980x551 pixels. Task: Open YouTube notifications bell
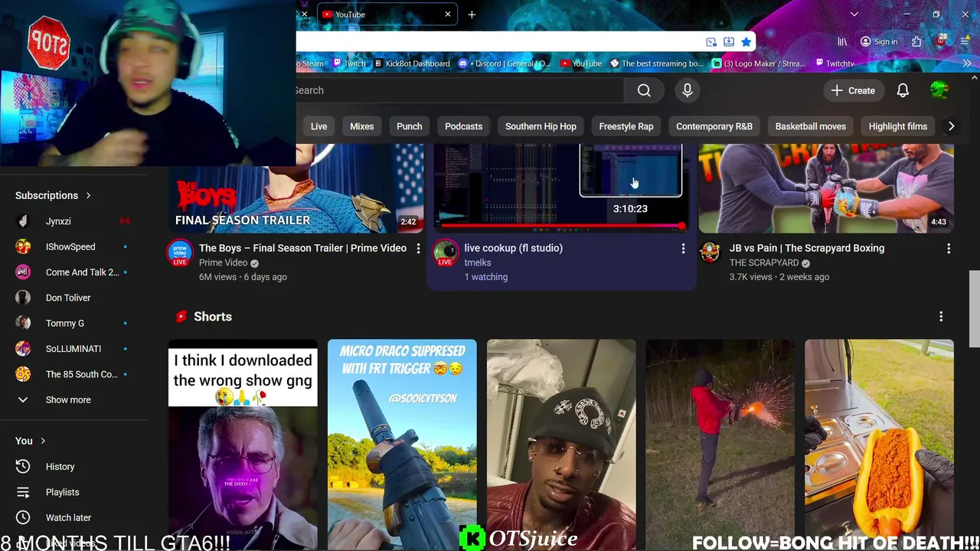pyautogui.click(x=903, y=90)
